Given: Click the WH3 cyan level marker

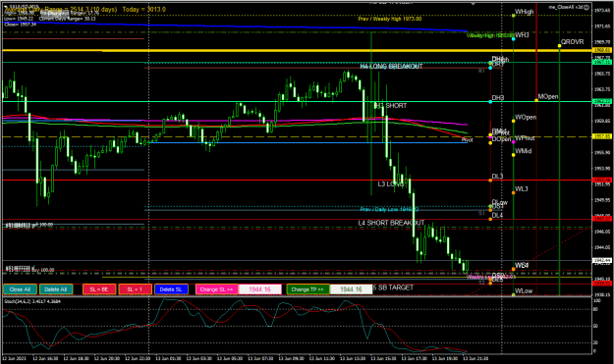Looking at the screenshot, I should 514,39.
